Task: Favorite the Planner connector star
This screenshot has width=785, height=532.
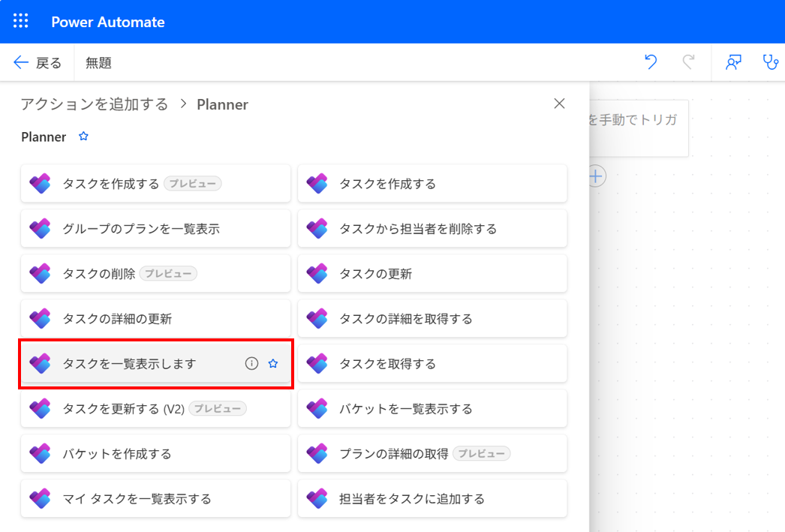Action: point(83,136)
